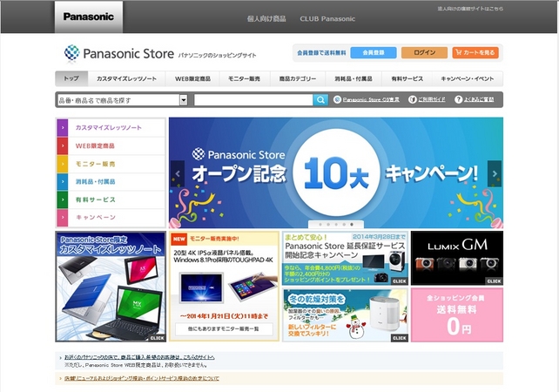Screen dimensions: 559x392
Task: Open the 冬の乾燥対策 humidifier tile
Action: pyautogui.click(x=345, y=315)
